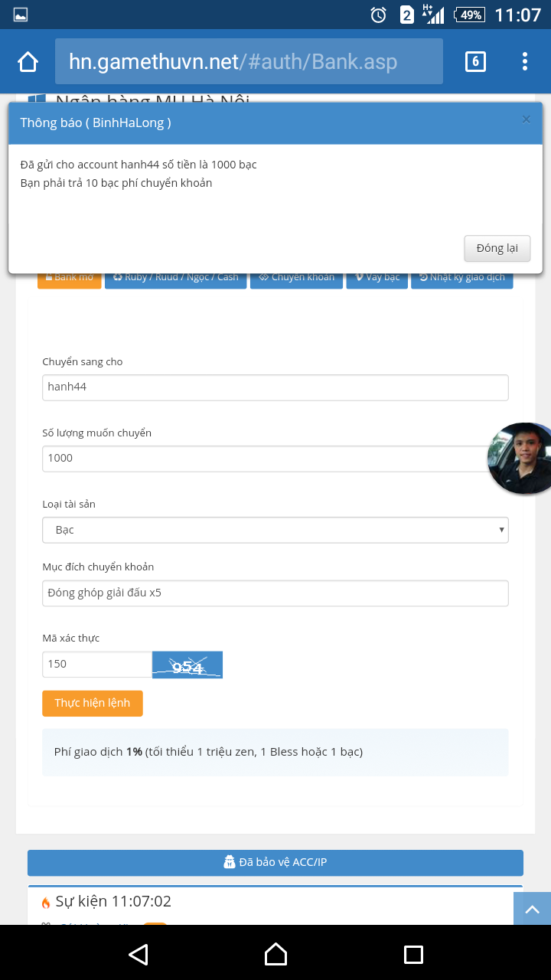The height and width of the screenshot is (980, 551).
Task: Tap the scroll-to-top arrow button
Action: [532, 909]
